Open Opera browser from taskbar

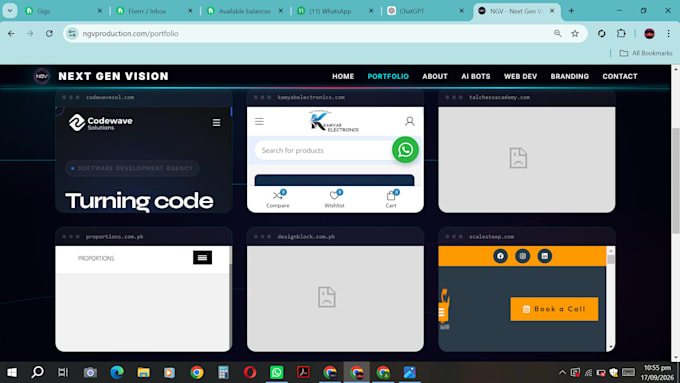click(250, 372)
